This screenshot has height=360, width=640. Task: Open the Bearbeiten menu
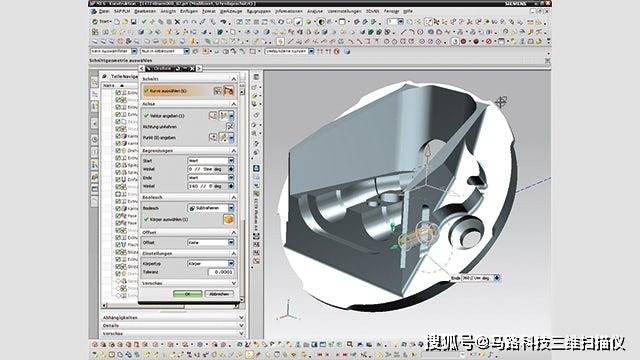point(145,11)
